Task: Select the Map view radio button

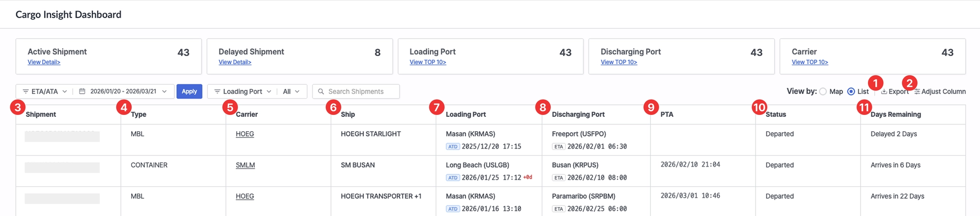Action: [823, 91]
